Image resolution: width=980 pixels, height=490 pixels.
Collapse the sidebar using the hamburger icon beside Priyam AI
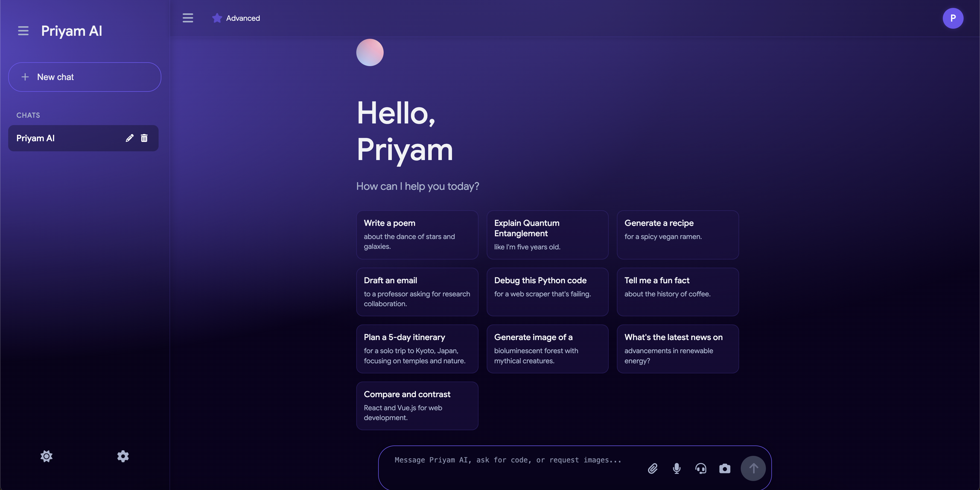pyautogui.click(x=23, y=31)
